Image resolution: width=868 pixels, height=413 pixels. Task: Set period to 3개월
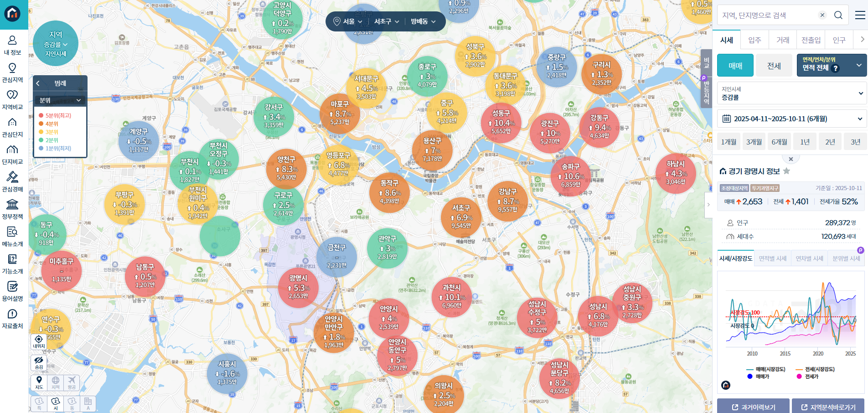pyautogui.click(x=754, y=142)
